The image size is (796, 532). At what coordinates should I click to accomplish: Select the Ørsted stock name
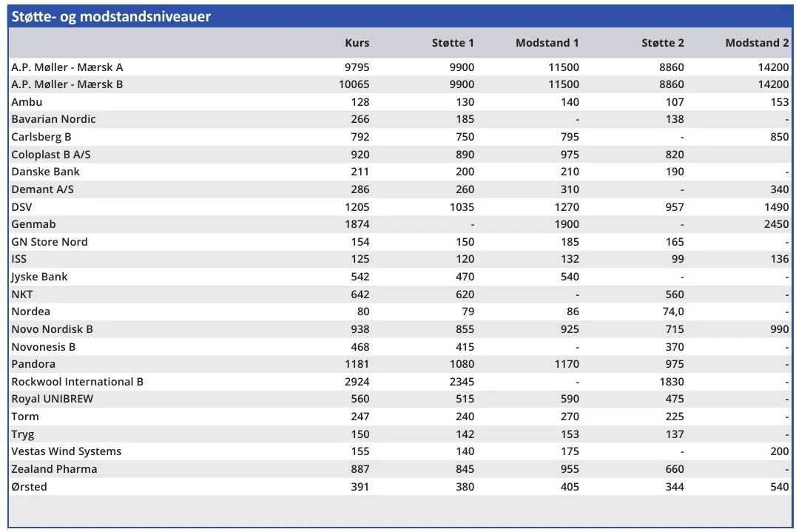pyautogui.click(x=29, y=487)
